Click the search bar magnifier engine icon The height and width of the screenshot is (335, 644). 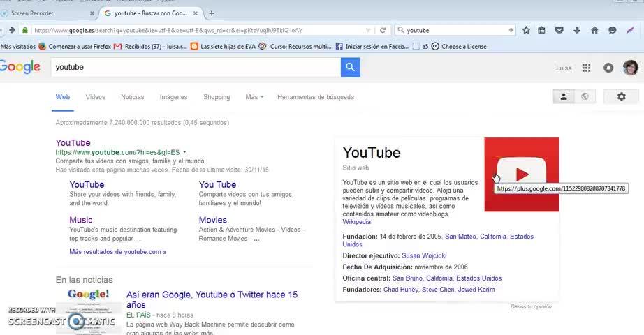(x=401, y=30)
